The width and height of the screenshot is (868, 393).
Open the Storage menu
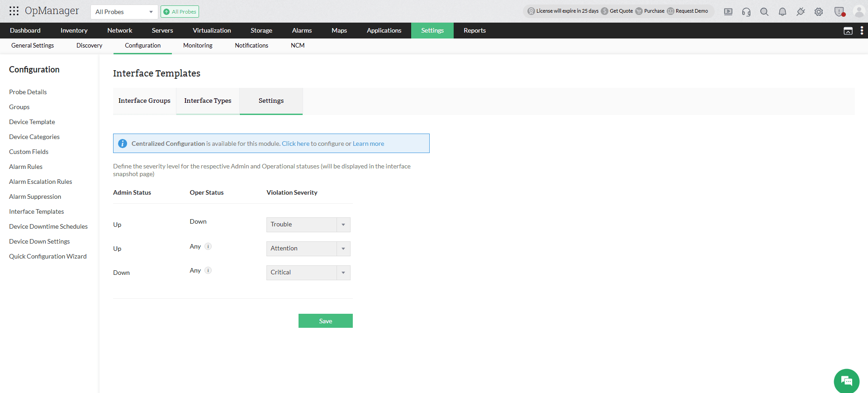[261, 30]
